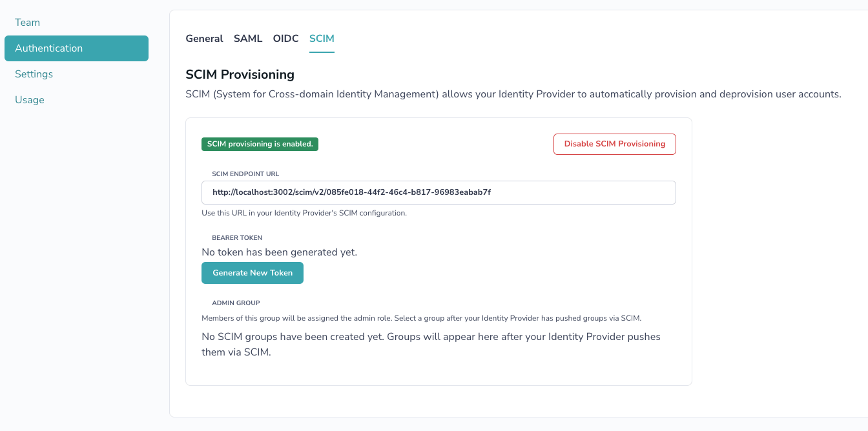Select the SCIM tab
Image resolution: width=868 pixels, height=431 pixels.
pyautogui.click(x=322, y=38)
